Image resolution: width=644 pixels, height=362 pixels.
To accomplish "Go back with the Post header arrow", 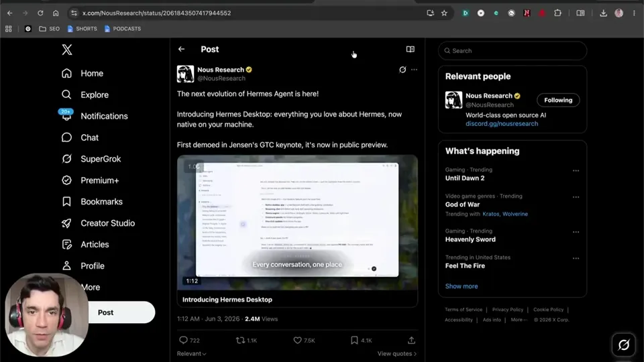I will coord(181,49).
